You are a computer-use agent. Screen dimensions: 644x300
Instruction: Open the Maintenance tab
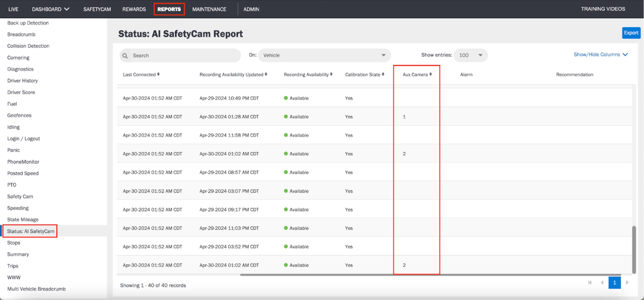pyautogui.click(x=209, y=9)
